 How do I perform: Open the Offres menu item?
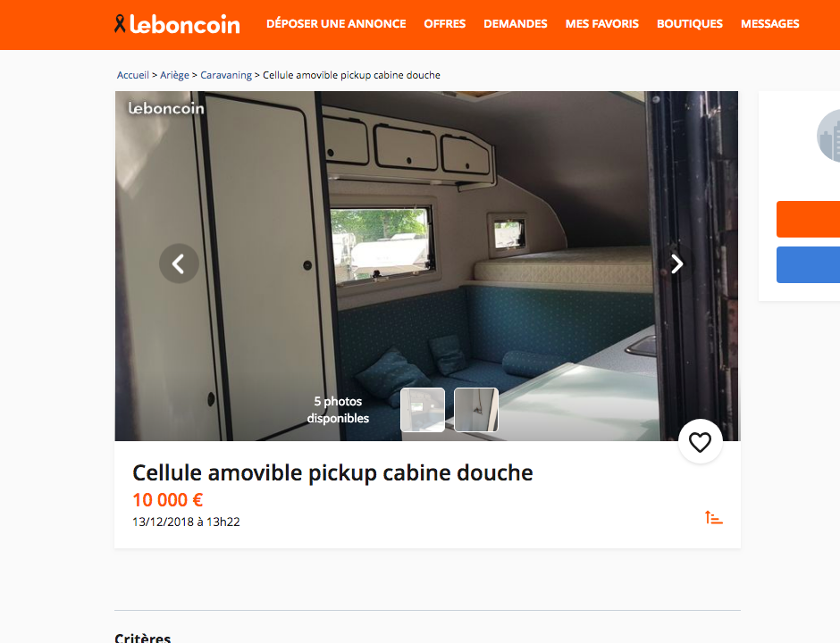point(445,24)
